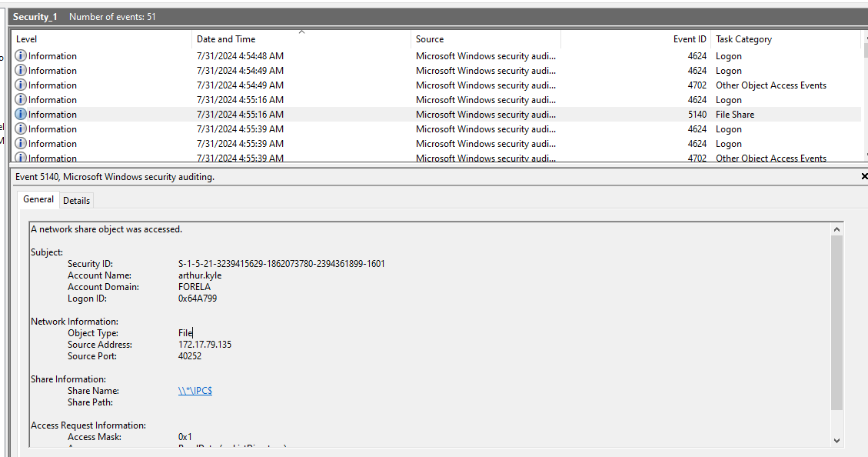Screen dimensions: 868x457
Task: Click the info icon on the File Share row
Action: click(21, 114)
